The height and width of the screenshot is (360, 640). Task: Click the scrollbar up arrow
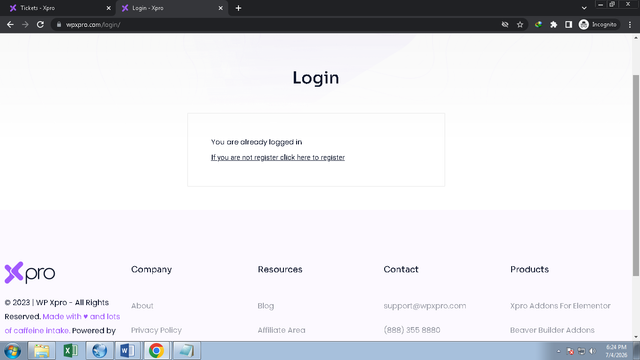636,38
